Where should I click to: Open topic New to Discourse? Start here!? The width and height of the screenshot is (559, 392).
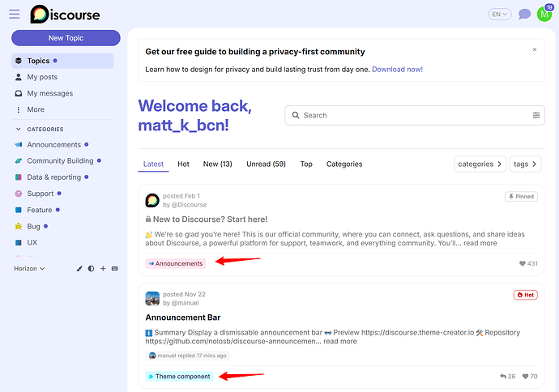tap(210, 219)
